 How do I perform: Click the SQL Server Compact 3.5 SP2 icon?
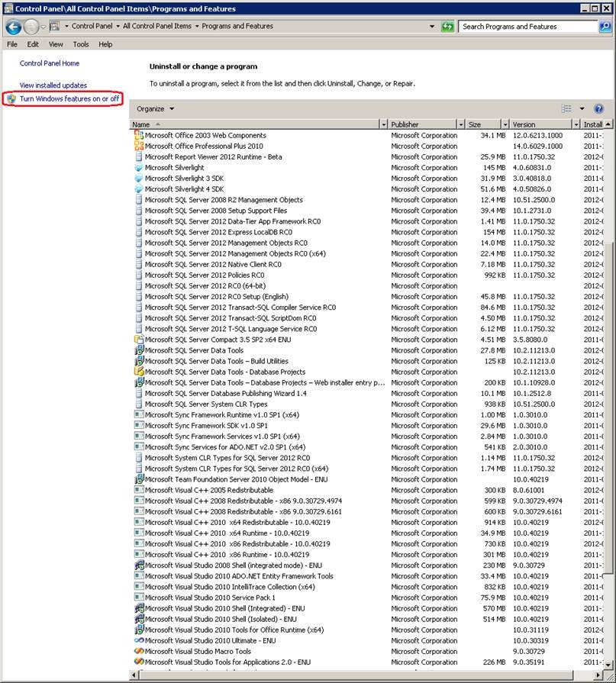pyautogui.click(x=138, y=340)
